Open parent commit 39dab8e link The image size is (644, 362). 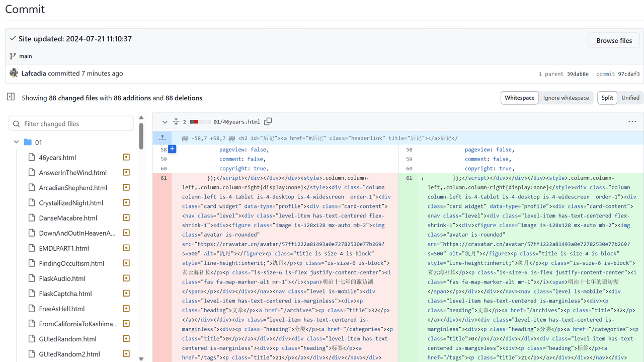[x=578, y=74]
